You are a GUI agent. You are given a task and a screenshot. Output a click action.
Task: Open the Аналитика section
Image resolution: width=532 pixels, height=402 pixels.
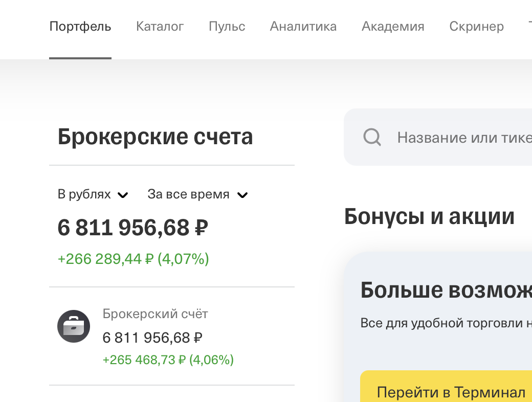click(303, 27)
